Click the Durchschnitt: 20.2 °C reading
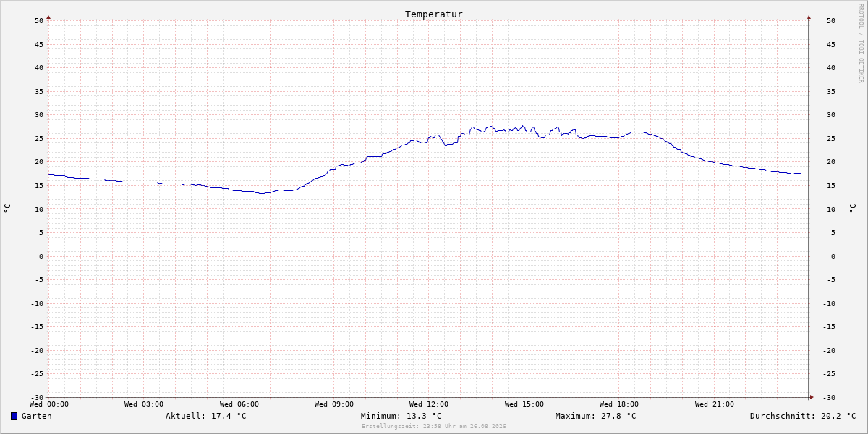868x434 pixels. click(803, 416)
